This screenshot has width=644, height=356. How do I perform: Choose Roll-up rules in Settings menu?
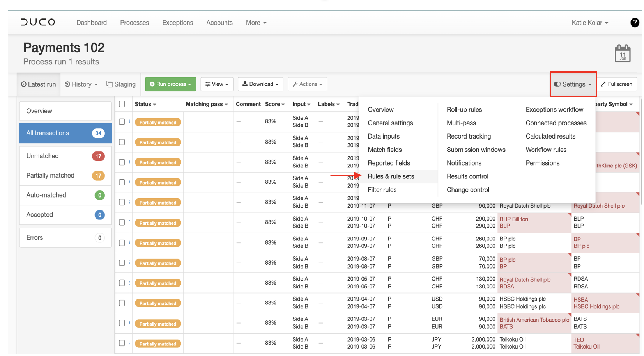(x=464, y=110)
